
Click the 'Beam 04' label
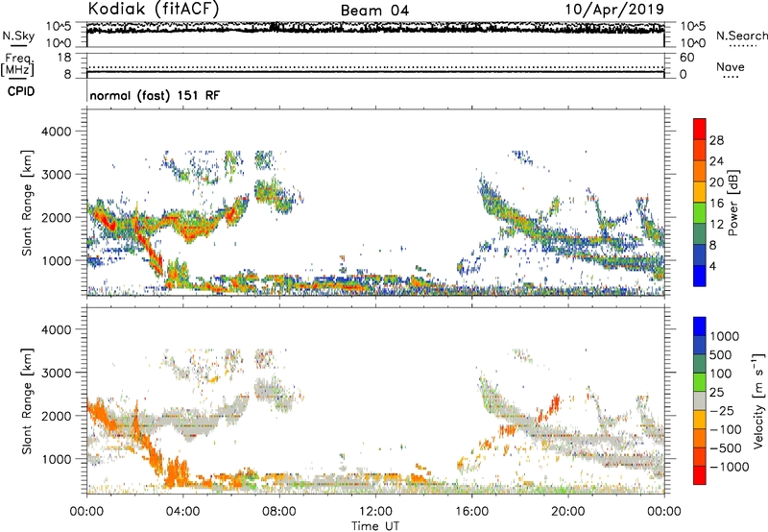tap(374, 11)
